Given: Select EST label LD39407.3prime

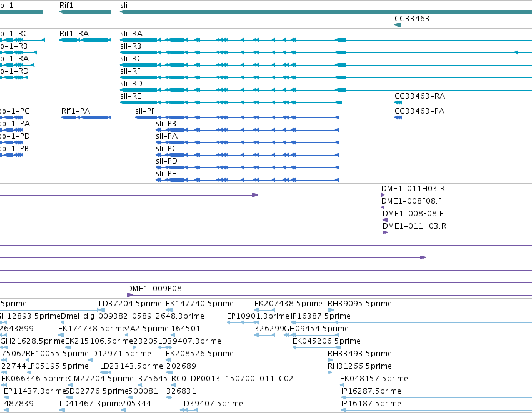Looking at the screenshot, I should (189, 341).
